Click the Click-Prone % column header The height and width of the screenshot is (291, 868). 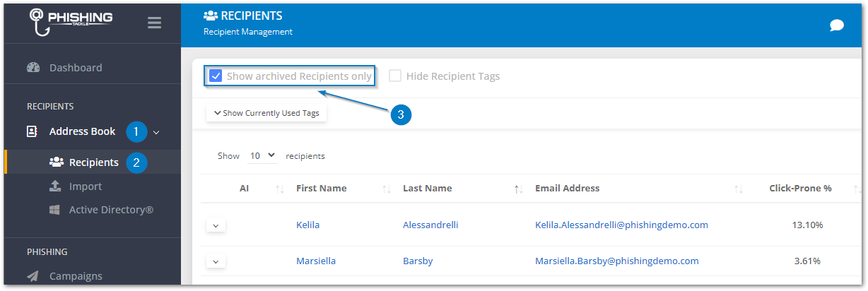point(800,188)
